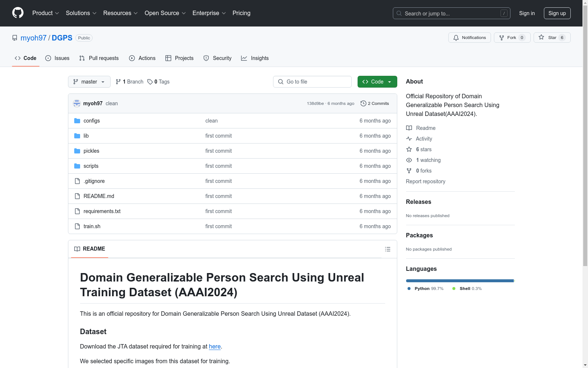This screenshot has height=368, width=588.
Task: Click the tag icon beside Tags
Action: coord(150,82)
